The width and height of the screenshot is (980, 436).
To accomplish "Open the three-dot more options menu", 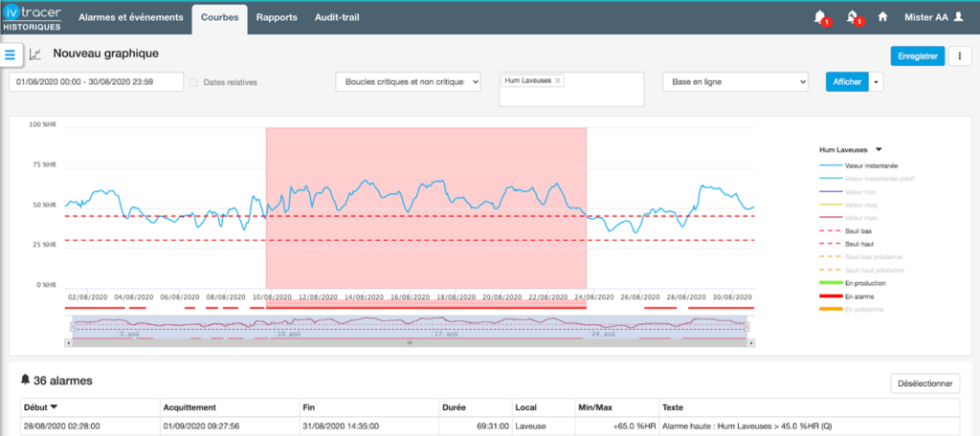I will [x=960, y=56].
